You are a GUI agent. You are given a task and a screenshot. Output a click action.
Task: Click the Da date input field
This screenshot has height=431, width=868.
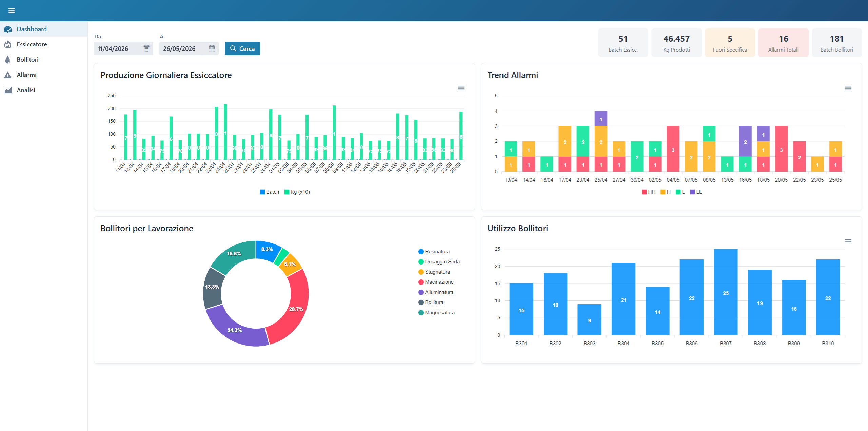tap(123, 48)
